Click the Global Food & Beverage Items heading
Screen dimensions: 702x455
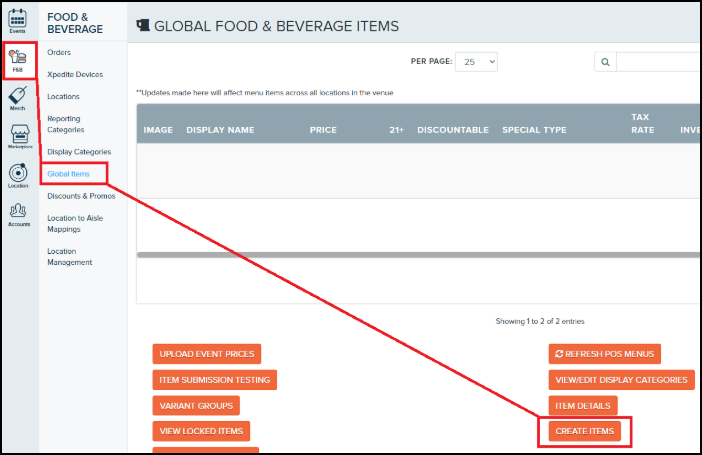pos(276,26)
